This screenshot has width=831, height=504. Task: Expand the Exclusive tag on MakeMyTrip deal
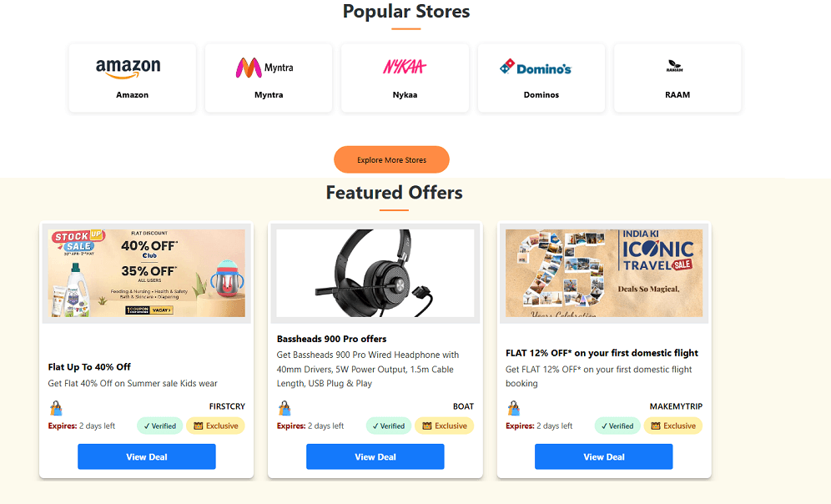(x=672, y=426)
